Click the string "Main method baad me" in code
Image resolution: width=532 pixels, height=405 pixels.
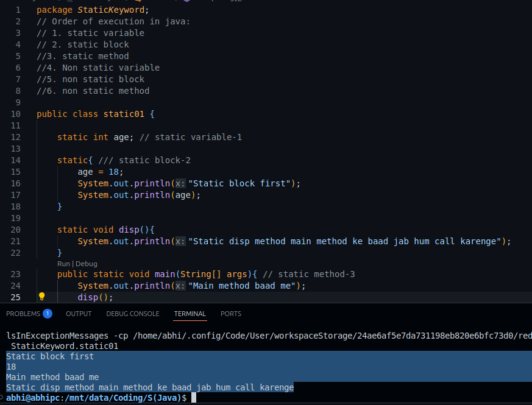[242, 286]
